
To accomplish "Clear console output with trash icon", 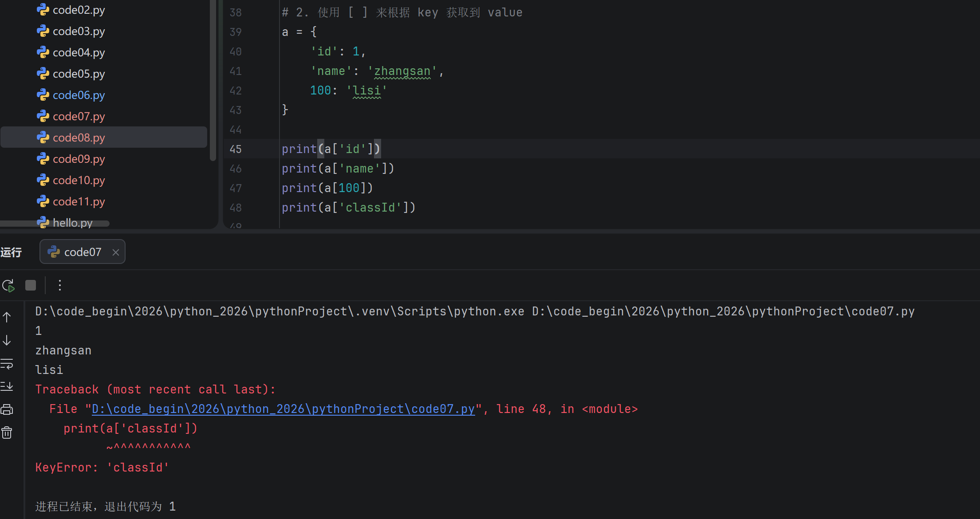I will pyautogui.click(x=7, y=432).
